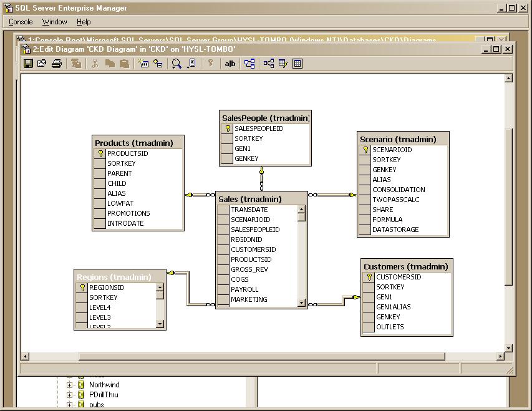Click the greyed Save change script icon

76,64
